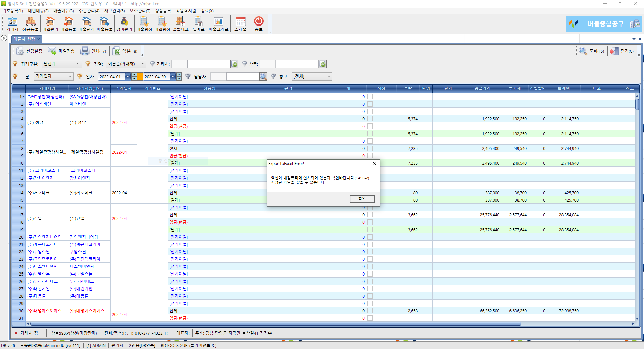Toggle the 색상 checkbox in row 8
Screen dimensions: 644x349
click(x=370, y=148)
